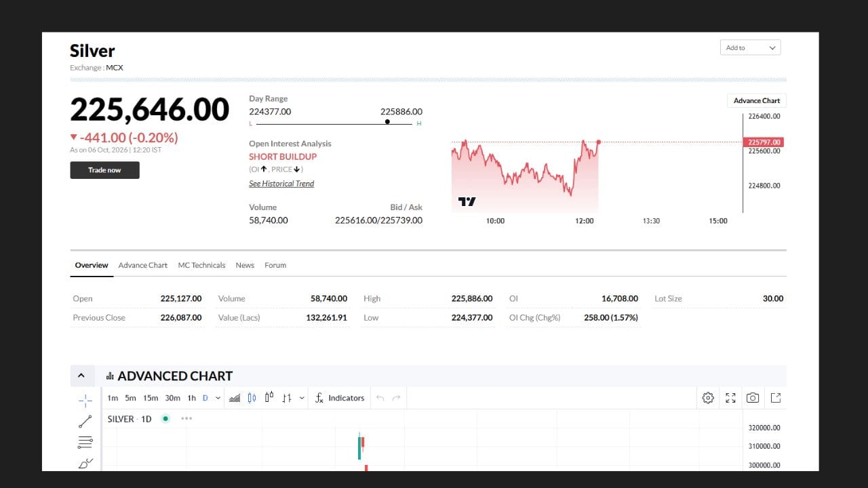Switch chart style to hollow candles
This screenshot has height=488, width=868.
tap(269, 398)
